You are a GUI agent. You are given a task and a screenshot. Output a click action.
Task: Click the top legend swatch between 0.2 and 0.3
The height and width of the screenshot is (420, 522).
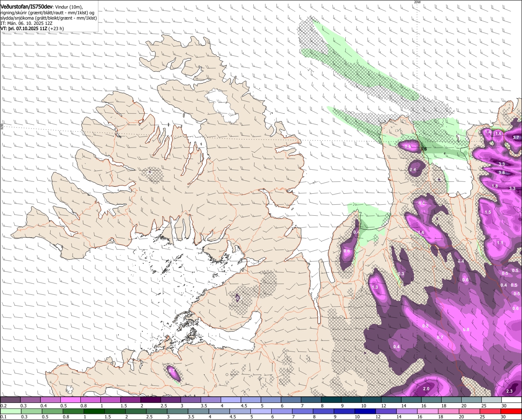tap(10, 400)
